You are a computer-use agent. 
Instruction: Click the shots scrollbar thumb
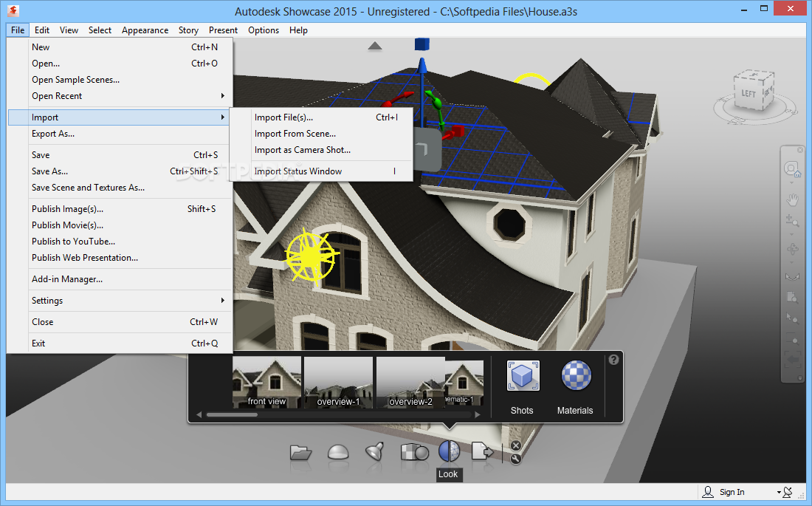click(232, 414)
